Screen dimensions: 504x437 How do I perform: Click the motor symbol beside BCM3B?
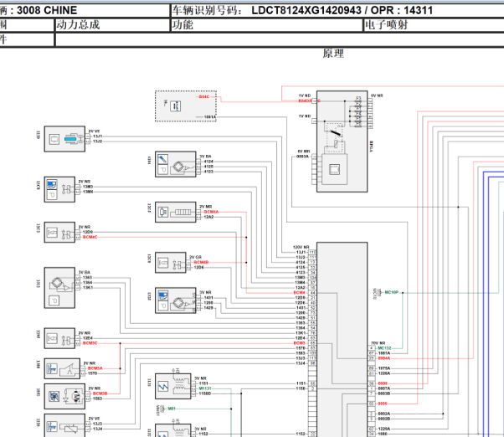tap(76, 397)
